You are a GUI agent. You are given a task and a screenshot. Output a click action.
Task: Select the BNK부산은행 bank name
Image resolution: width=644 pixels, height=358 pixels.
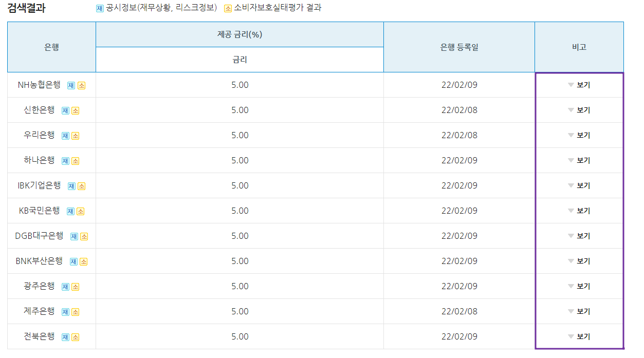pyautogui.click(x=39, y=261)
